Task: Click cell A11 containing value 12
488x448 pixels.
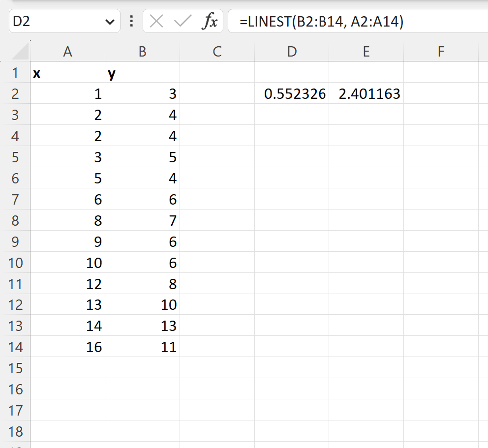Action: pos(67,283)
